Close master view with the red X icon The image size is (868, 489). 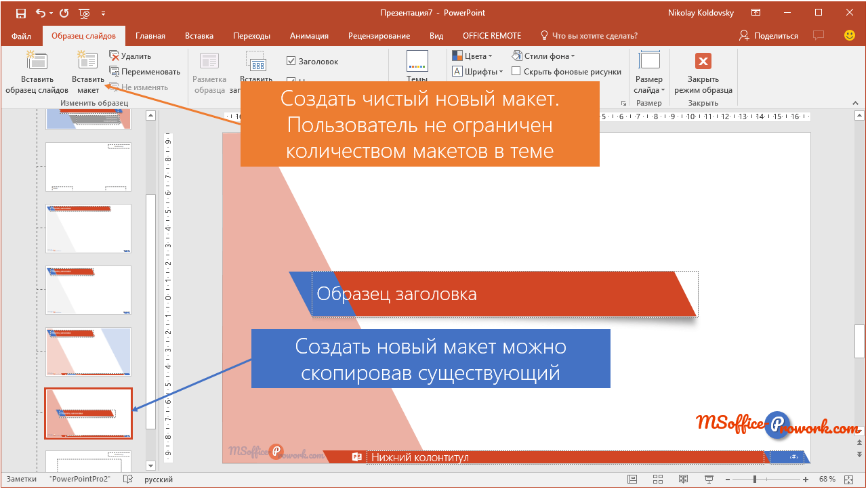pyautogui.click(x=703, y=62)
